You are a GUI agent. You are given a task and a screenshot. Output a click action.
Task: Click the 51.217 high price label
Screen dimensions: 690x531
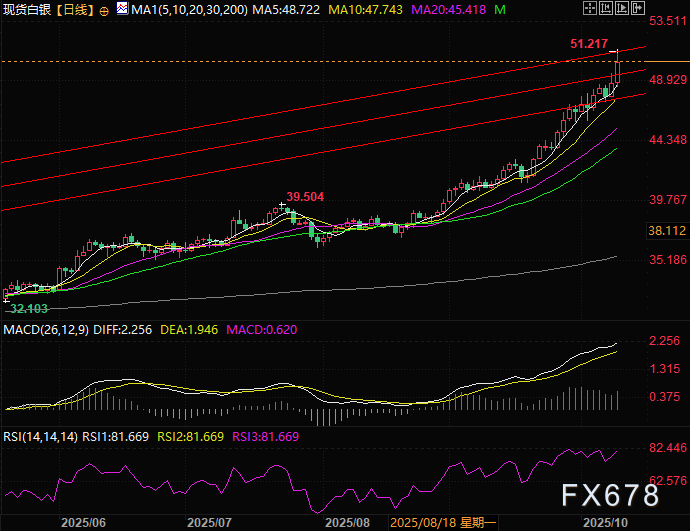point(590,44)
